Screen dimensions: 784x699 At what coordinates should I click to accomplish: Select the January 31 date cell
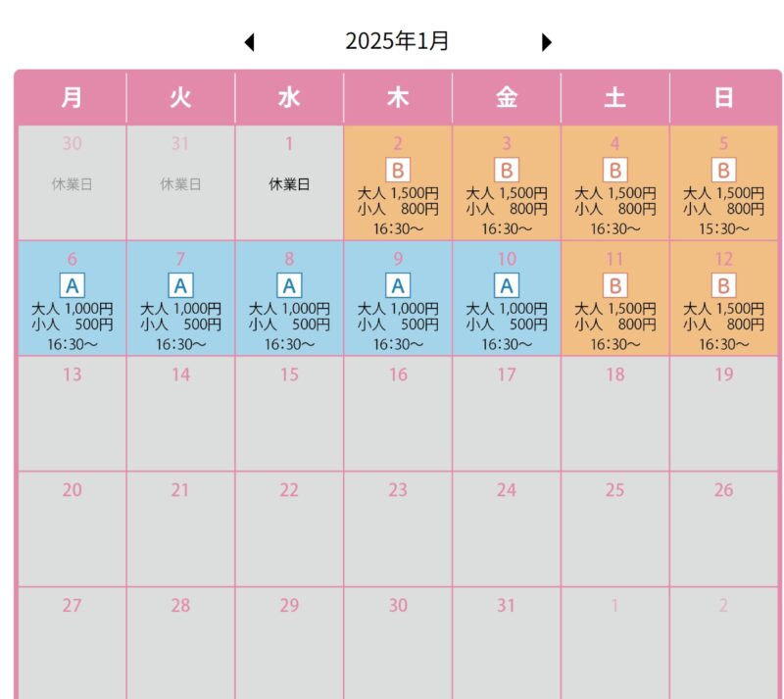tap(506, 642)
